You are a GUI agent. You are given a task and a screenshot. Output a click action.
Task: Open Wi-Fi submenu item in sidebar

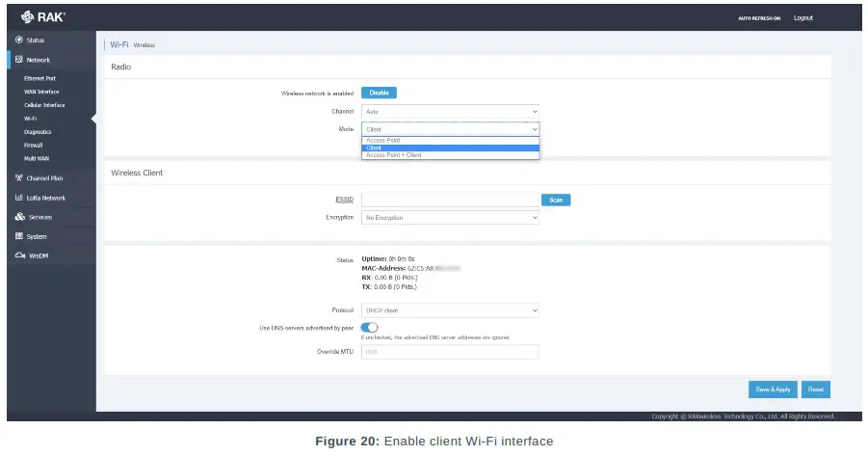click(x=31, y=119)
